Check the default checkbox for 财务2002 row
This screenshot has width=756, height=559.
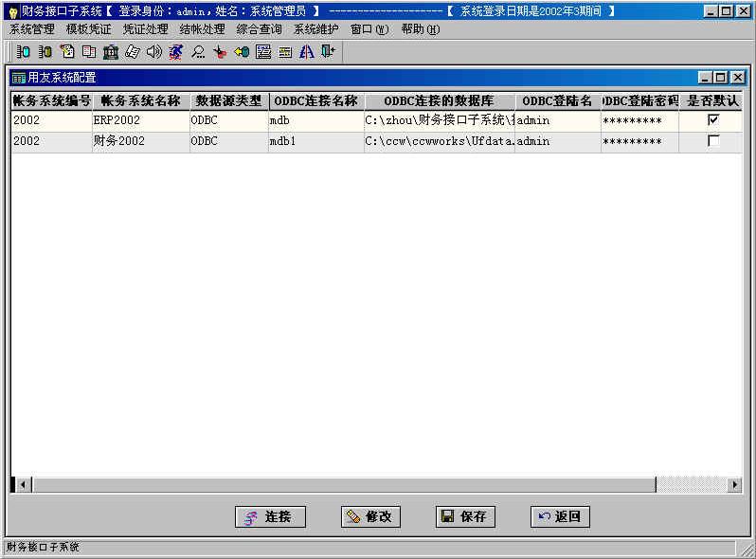point(713,141)
